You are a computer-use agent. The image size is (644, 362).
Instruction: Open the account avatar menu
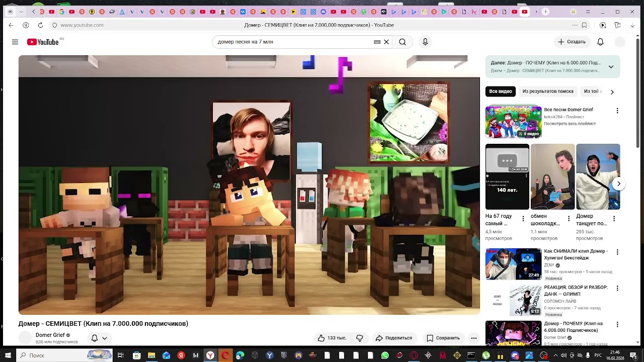pos(620,42)
